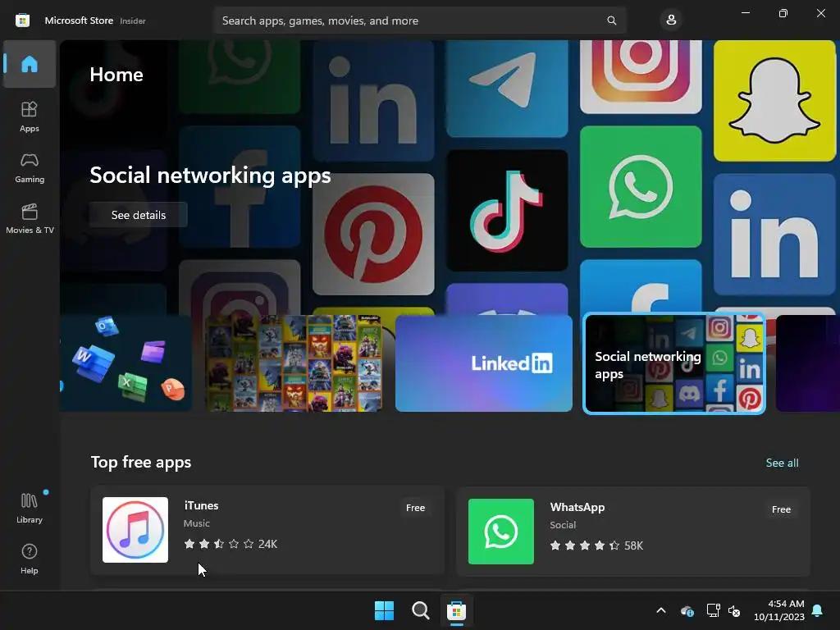Viewport: 840px width, 630px height.
Task: Open the Library in sidebar
Action: 30,508
